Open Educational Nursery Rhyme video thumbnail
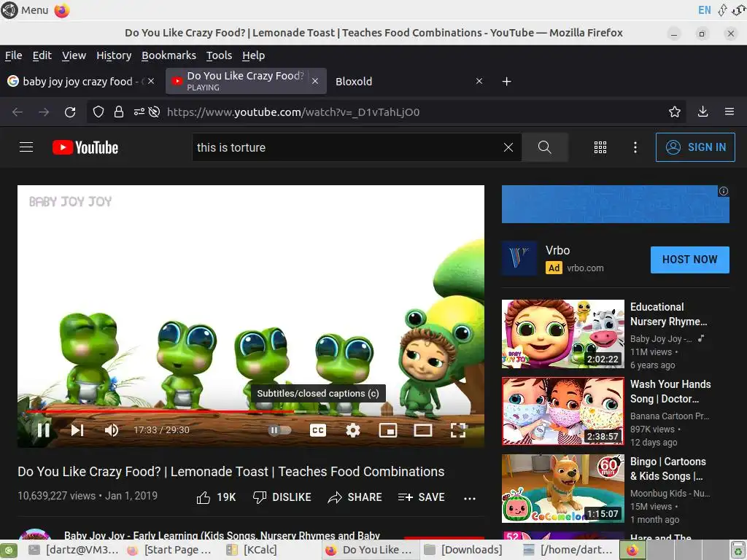The height and width of the screenshot is (560, 747). pos(562,334)
